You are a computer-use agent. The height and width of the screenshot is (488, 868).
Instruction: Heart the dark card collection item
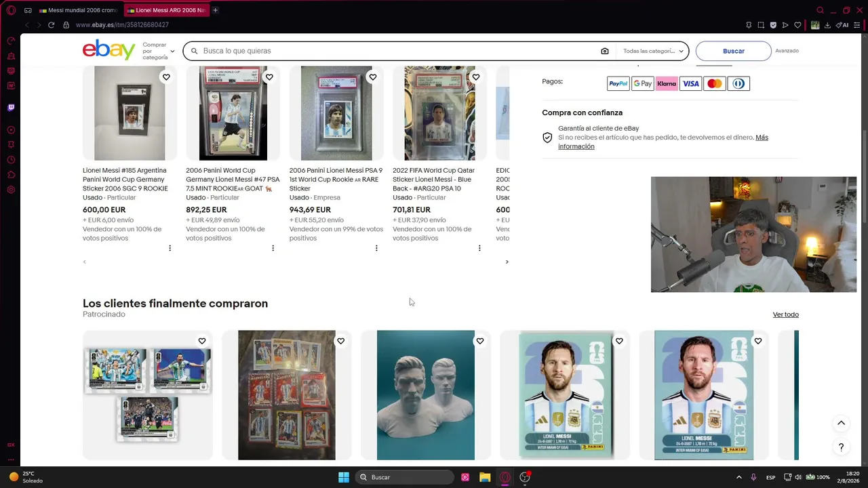[341, 341]
